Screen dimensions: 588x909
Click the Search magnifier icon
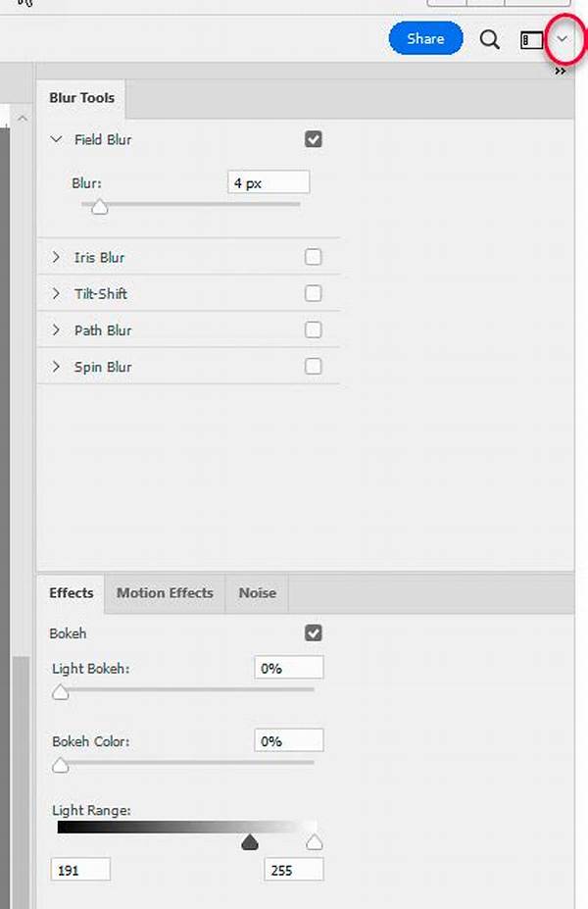click(x=489, y=40)
